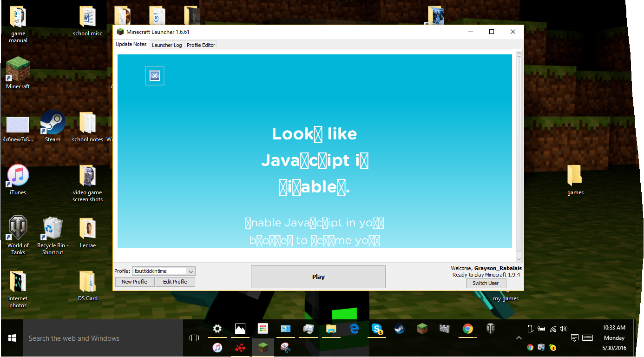
Task: Select the Steam desktop shortcut
Action: (x=53, y=126)
